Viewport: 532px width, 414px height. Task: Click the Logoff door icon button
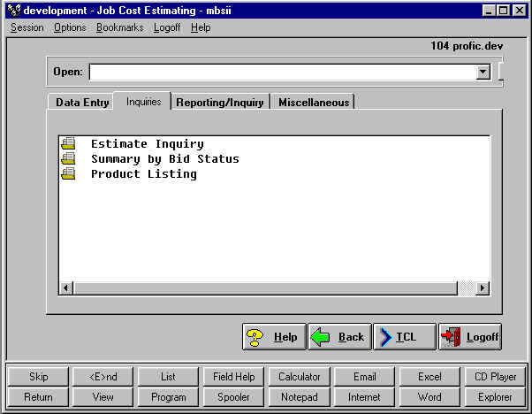pyautogui.click(x=470, y=336)
